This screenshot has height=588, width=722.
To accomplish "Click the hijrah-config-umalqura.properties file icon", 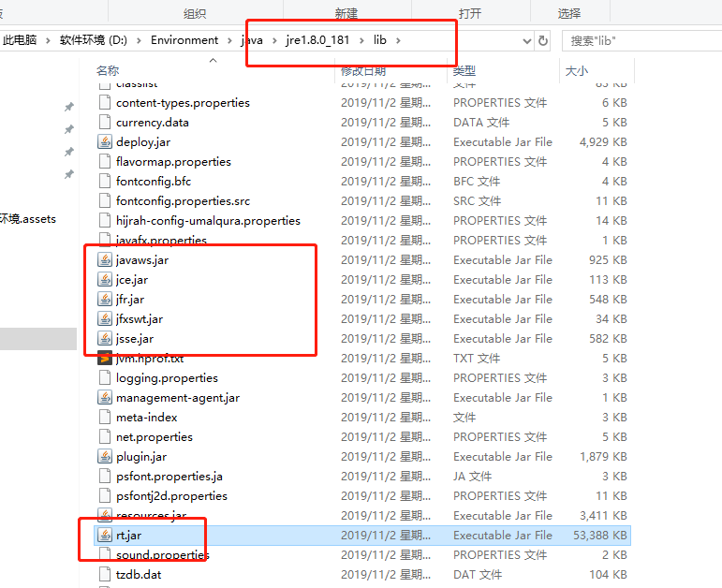I will (x=105, y=221).
